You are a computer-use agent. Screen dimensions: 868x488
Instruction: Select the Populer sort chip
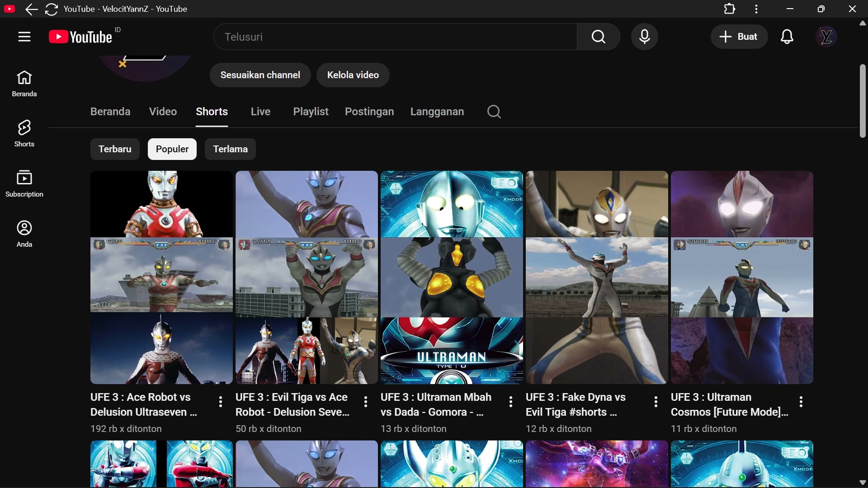pos(172,149)
